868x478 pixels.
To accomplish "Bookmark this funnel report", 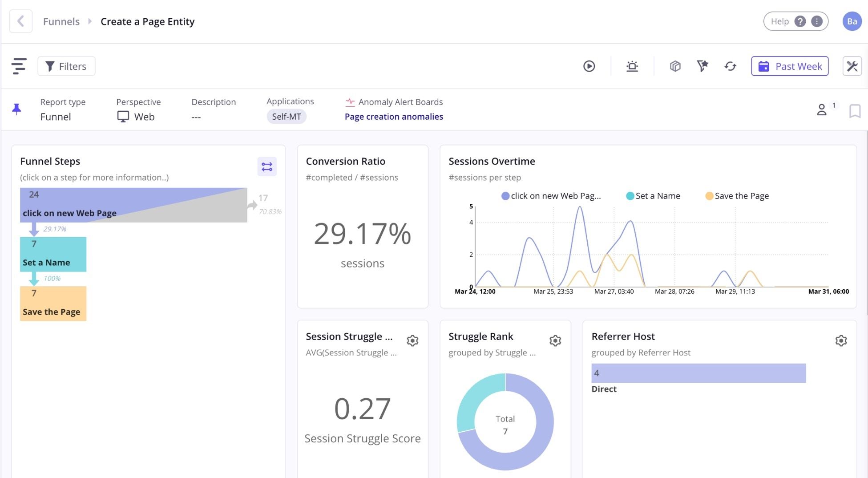I will coord(854,111).
